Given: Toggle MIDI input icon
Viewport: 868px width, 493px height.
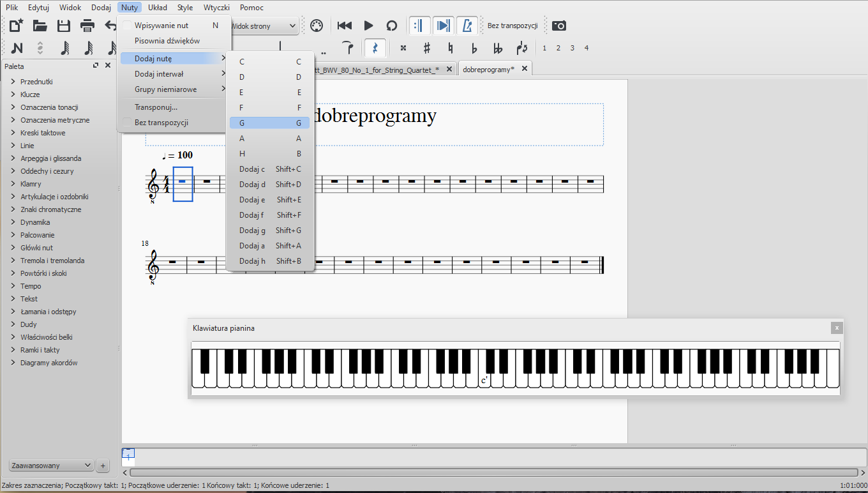Looking at the screenshot, I should click(x=317, y=26).
